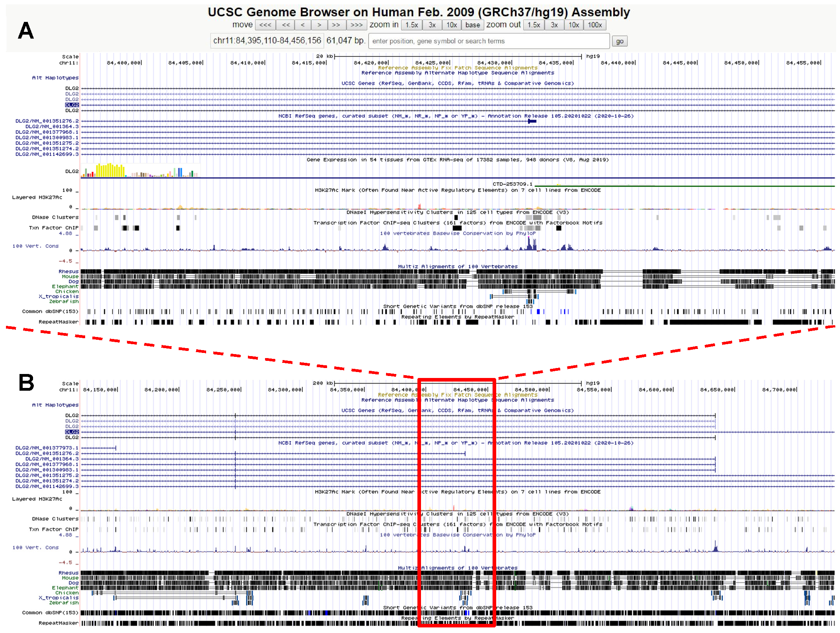Click the X_tropicalis alignment label in panel A
The height and width of the screenshot is (633, 840).
click(x=59, y=296)
